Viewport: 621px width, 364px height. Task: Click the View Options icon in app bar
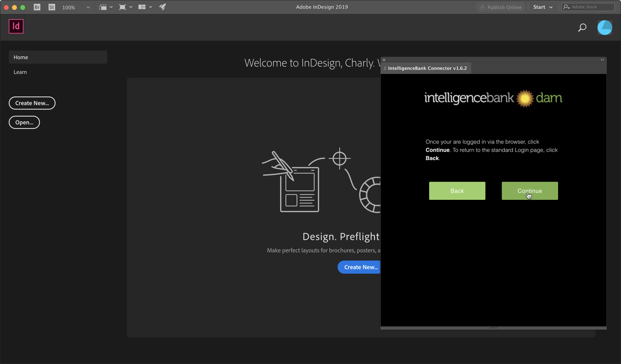tap(103, 7)
